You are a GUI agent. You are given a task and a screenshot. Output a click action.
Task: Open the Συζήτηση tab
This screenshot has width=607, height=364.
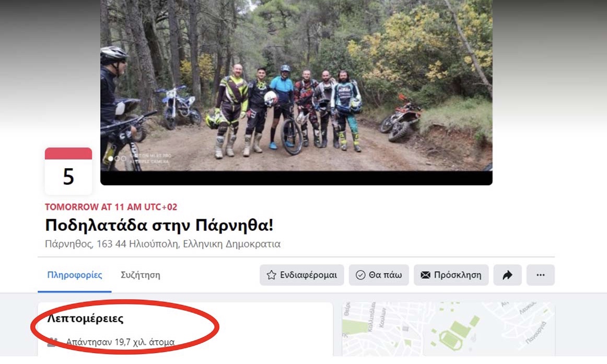pyautogui.click(x=140, y=275)
